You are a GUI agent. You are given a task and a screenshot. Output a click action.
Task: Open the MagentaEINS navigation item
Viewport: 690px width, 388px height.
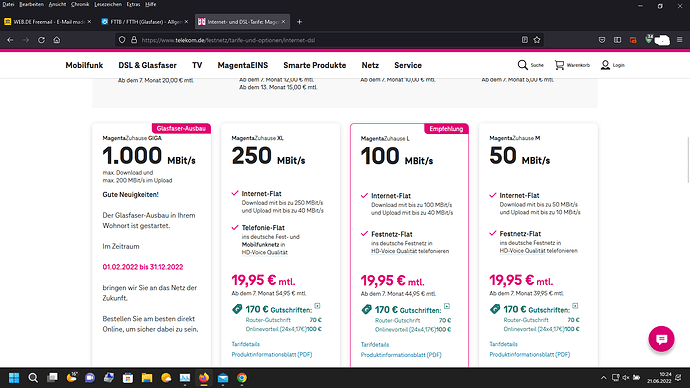[x=242, y=65]
